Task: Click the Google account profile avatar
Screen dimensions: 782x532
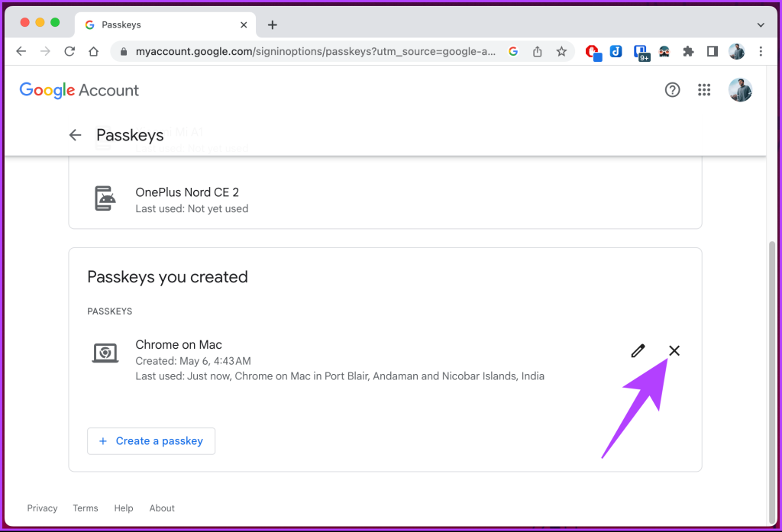Action: [739, 89]
